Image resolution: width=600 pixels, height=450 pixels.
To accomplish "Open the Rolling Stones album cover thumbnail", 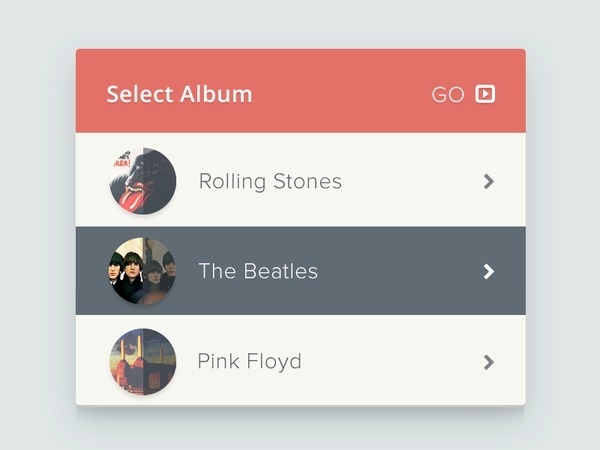I will pyautogui.click(x=143, y=181).
